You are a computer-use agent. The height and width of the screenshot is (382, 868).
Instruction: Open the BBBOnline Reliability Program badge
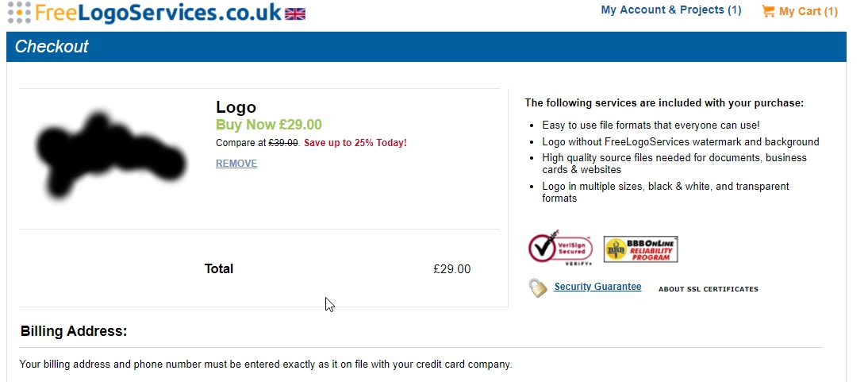pyautogui.click(x=640, y=249)
